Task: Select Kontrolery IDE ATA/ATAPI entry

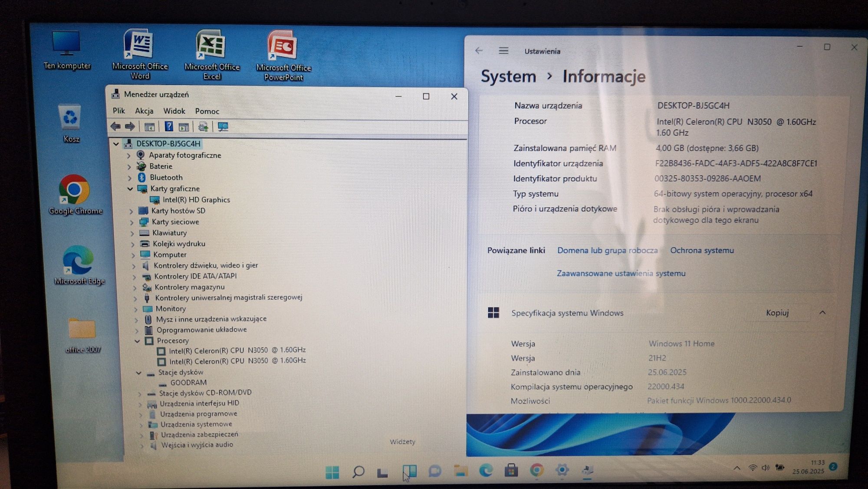Action: [x=195, y=276]
